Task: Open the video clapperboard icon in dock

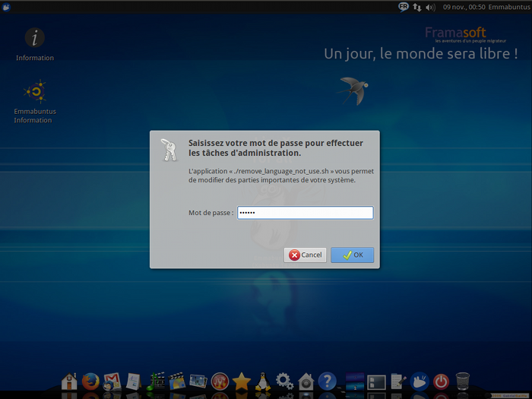Action: tap(177, 381)
